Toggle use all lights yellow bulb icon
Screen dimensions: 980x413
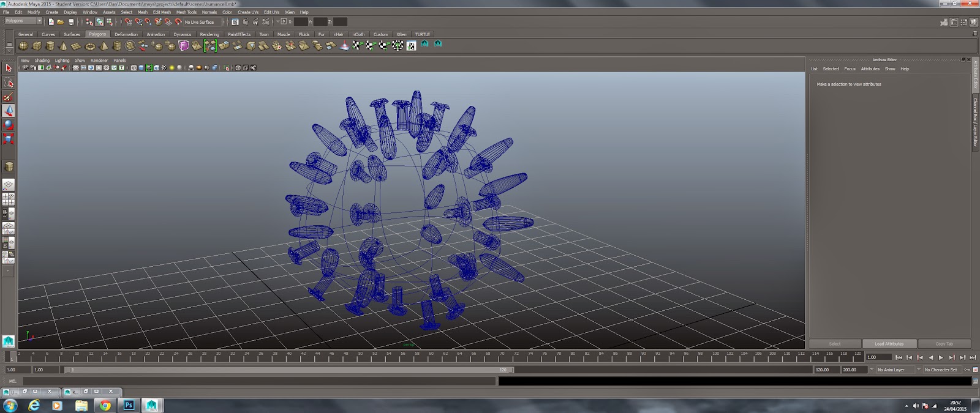[x=171, y=68]
